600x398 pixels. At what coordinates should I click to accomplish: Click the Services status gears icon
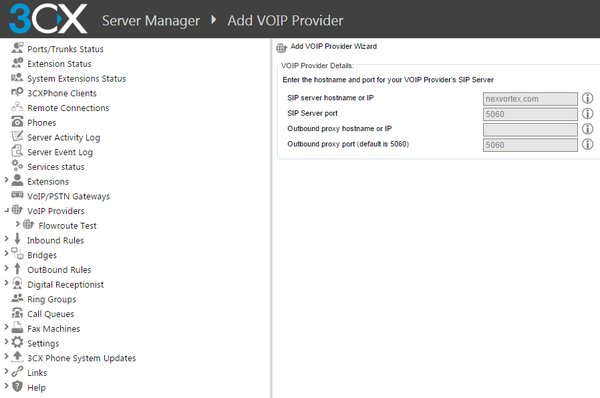point(17,166)
